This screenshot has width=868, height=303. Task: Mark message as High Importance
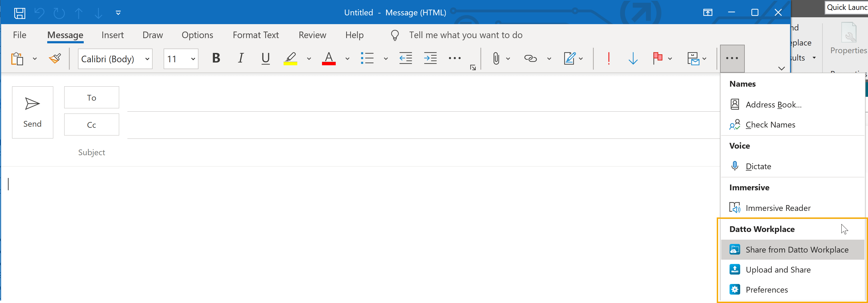pyautogui.click(x=609, y=59)
